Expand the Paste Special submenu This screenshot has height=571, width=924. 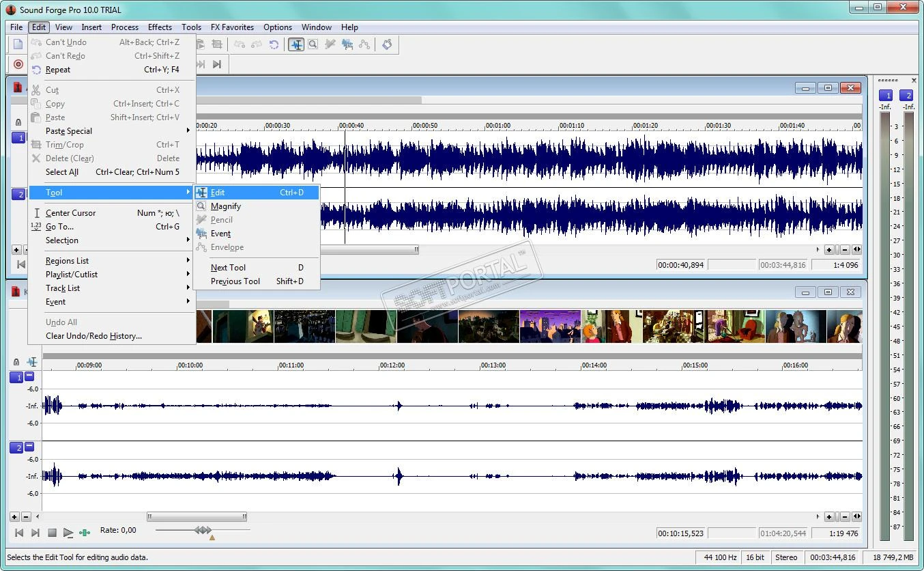coord(112,131)
